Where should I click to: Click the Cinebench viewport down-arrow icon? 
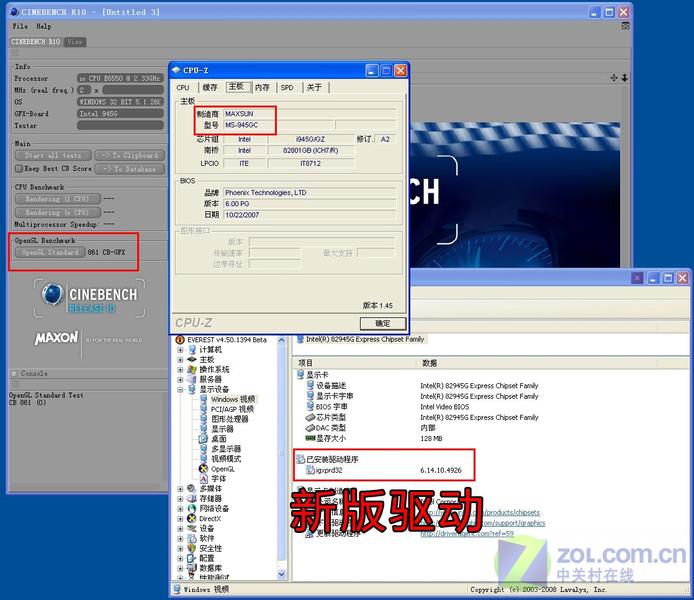pyautogui.click(x=625, y=78)
